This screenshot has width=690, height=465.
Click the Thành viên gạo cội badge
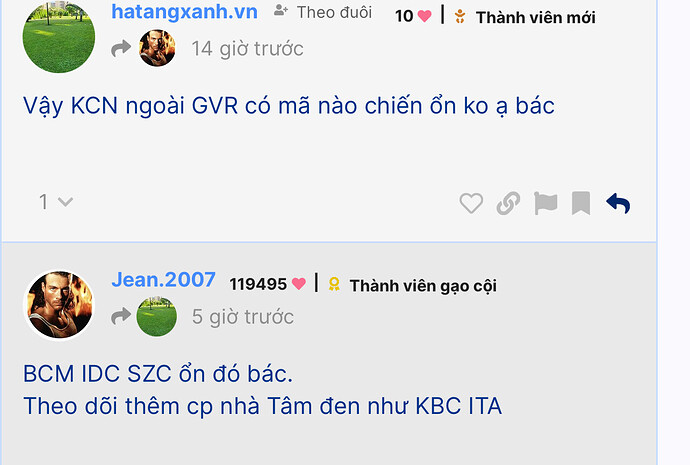pyautogui.click(x=413, y=286)
